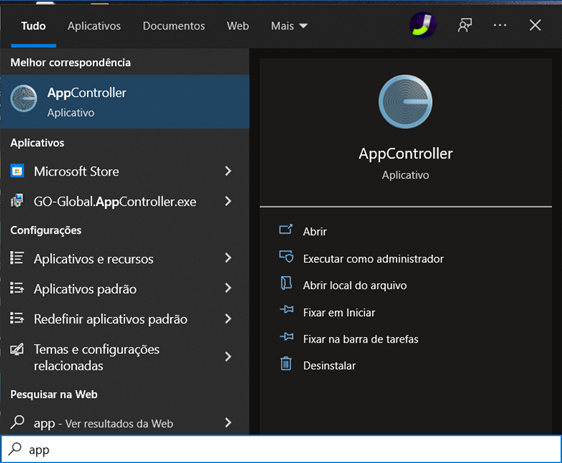Select app - Ver resultados da Web

(125, 423)
